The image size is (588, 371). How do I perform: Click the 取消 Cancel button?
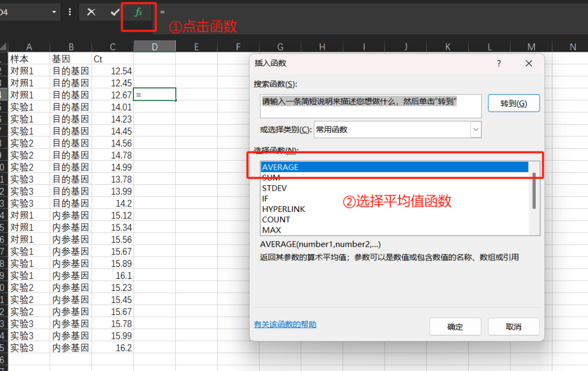pos(513,327)
